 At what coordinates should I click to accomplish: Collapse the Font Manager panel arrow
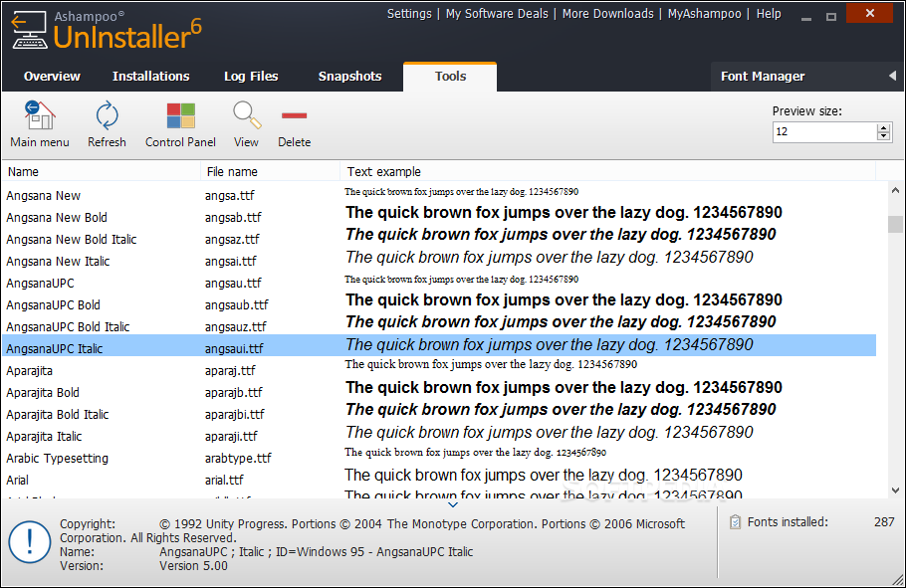(x=892, y=77)
